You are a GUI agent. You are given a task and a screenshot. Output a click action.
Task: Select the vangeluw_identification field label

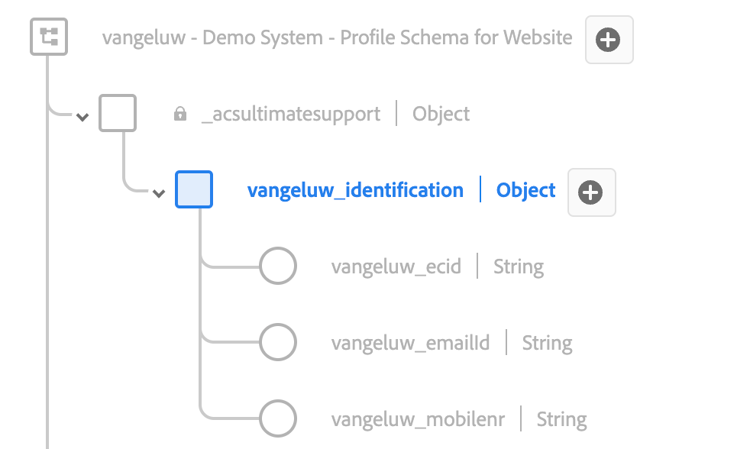pos(355,190)
